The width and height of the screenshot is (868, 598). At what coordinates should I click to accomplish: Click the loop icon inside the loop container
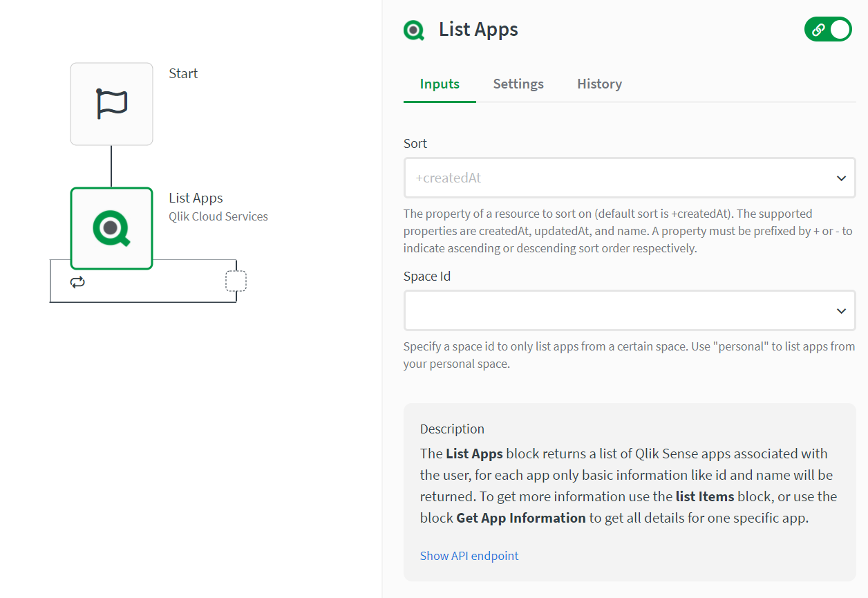[77, 281]
